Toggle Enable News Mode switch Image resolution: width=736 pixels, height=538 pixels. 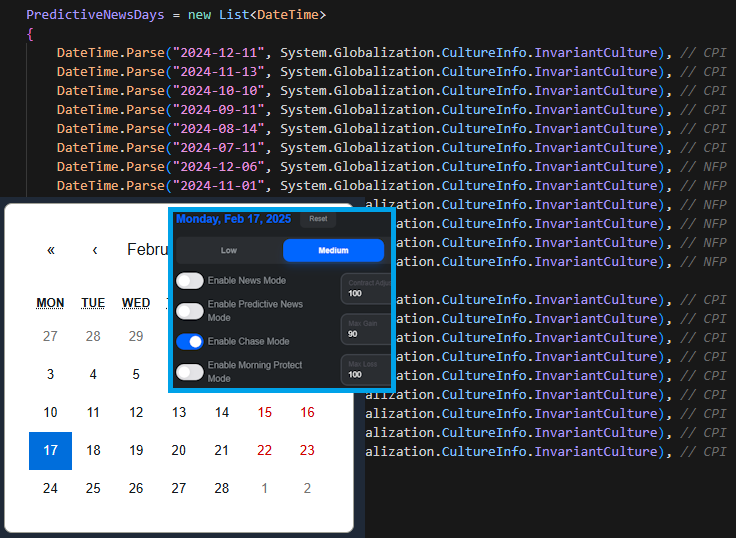[x=190, y=281]
